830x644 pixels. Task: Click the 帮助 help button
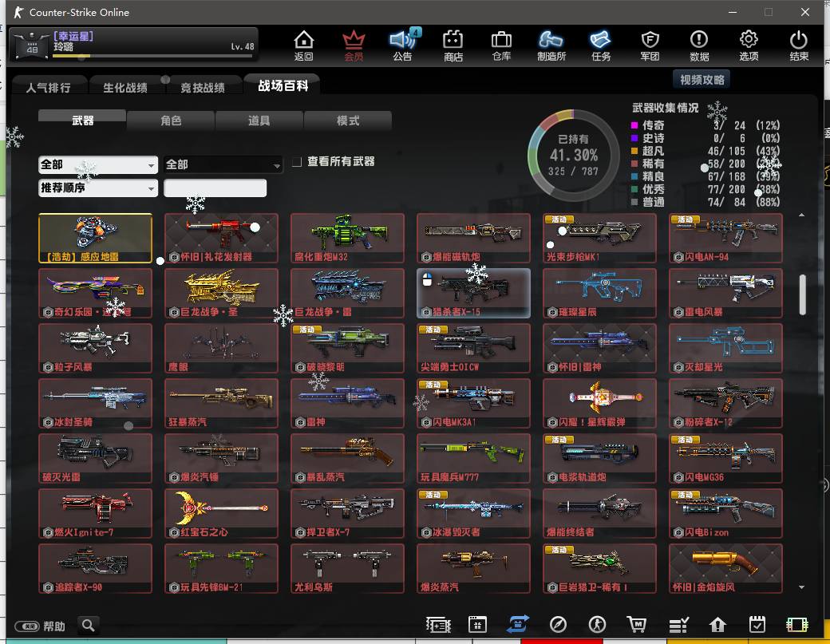coord(40,626)
